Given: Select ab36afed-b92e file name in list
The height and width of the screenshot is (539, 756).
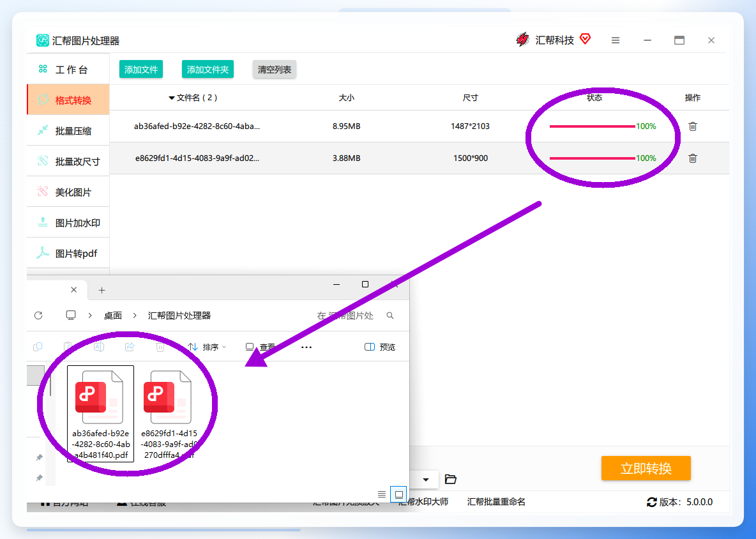Looking at the screenshot, I should 197,126.
